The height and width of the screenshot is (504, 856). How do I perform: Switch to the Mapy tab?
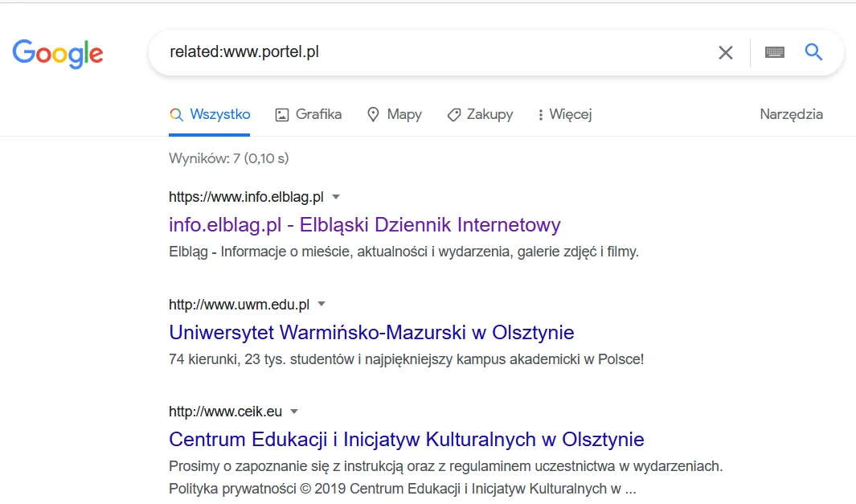394,115
